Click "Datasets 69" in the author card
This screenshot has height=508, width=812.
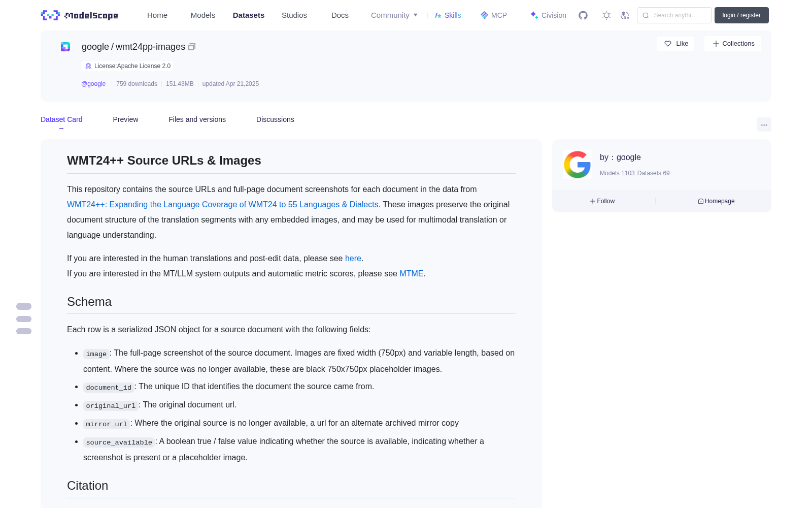[x=654, y=173]
